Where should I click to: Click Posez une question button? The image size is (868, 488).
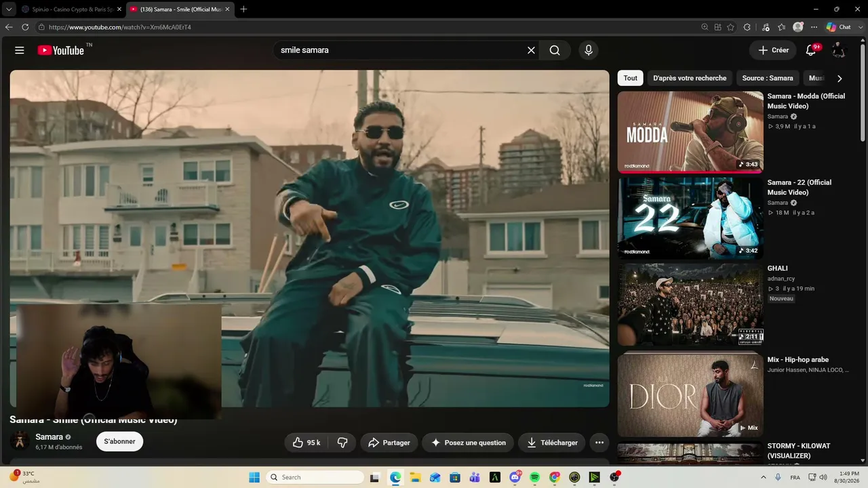point(468,443)
